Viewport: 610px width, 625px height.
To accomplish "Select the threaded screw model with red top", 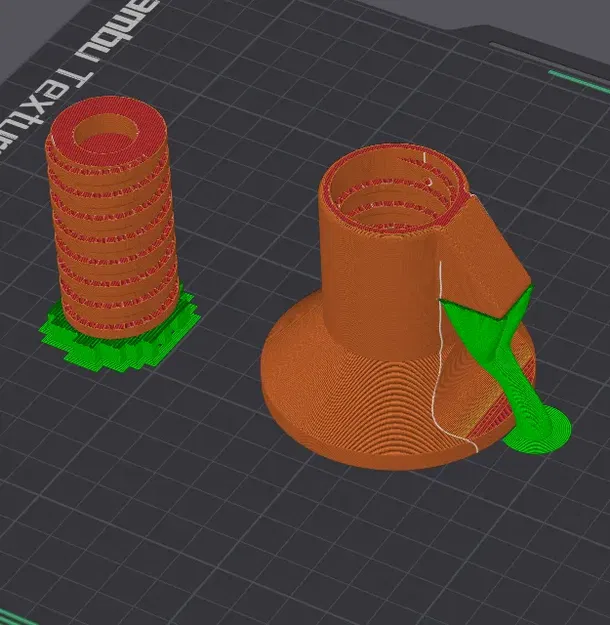I will point(110,215).
